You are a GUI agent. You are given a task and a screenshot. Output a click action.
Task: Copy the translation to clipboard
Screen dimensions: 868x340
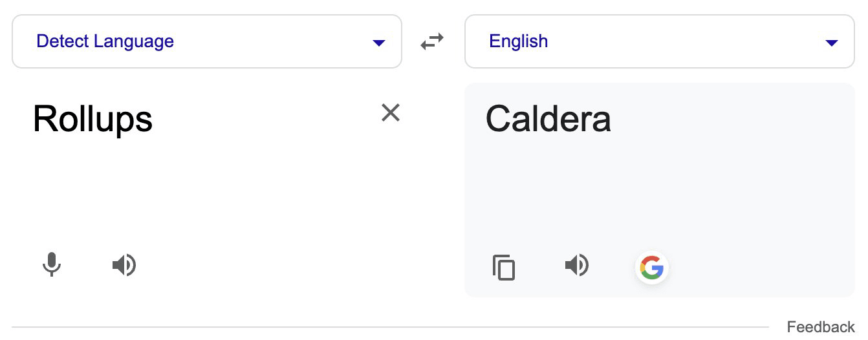(x=504, y=267)
